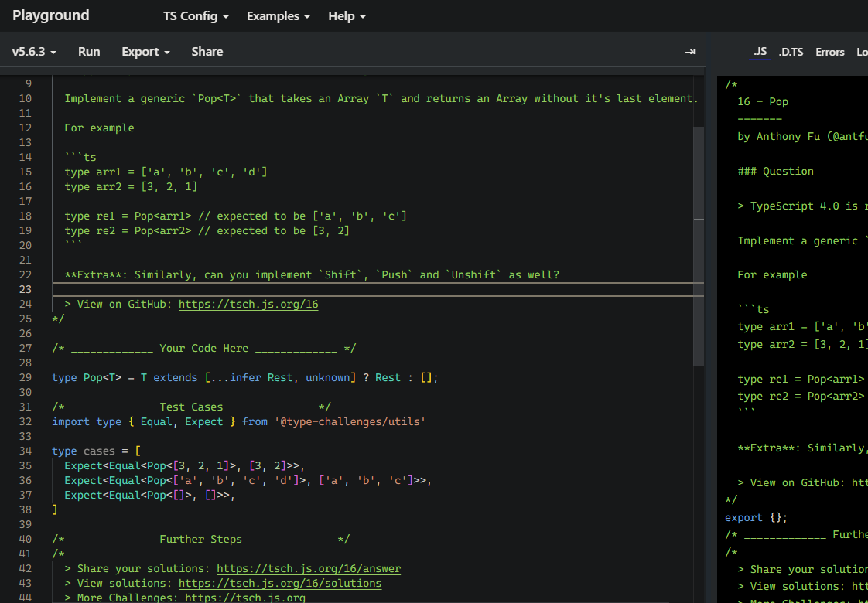Click the '@type-challenges/utils' import string
This screenshot has height=603, width=868.
(348, 422)
